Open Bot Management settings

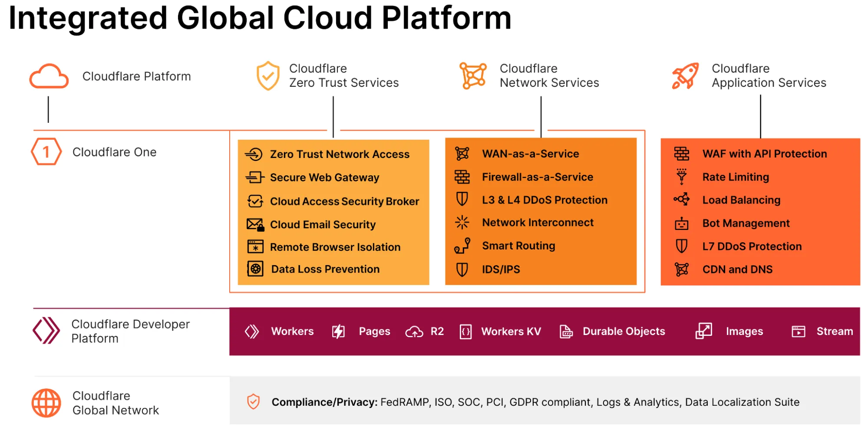coord(746,223)
